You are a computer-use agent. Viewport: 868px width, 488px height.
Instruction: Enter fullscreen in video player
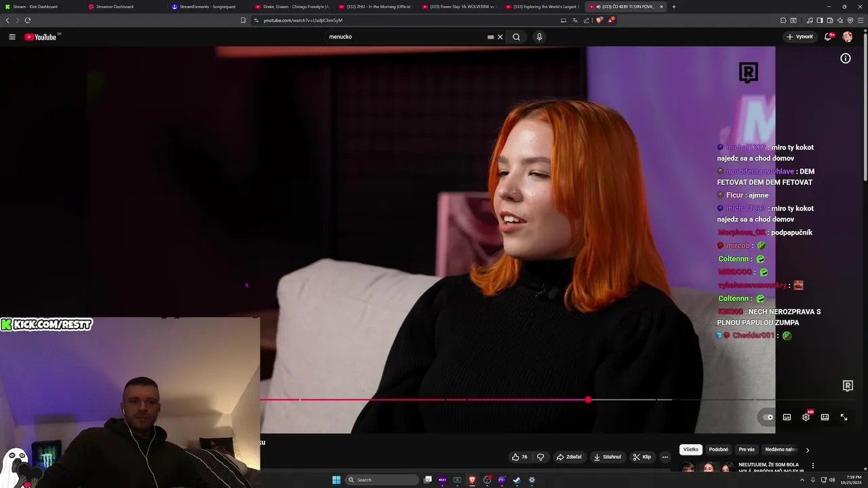click(844, 417)
